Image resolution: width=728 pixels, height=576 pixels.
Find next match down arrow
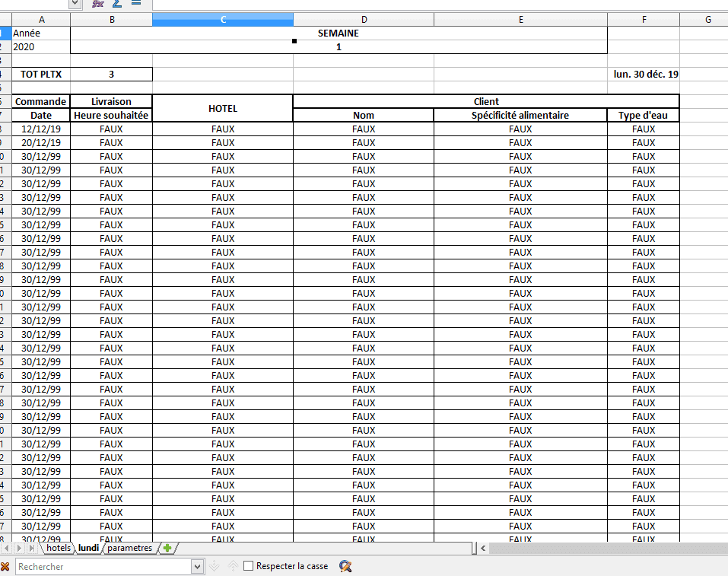point(214,566)
